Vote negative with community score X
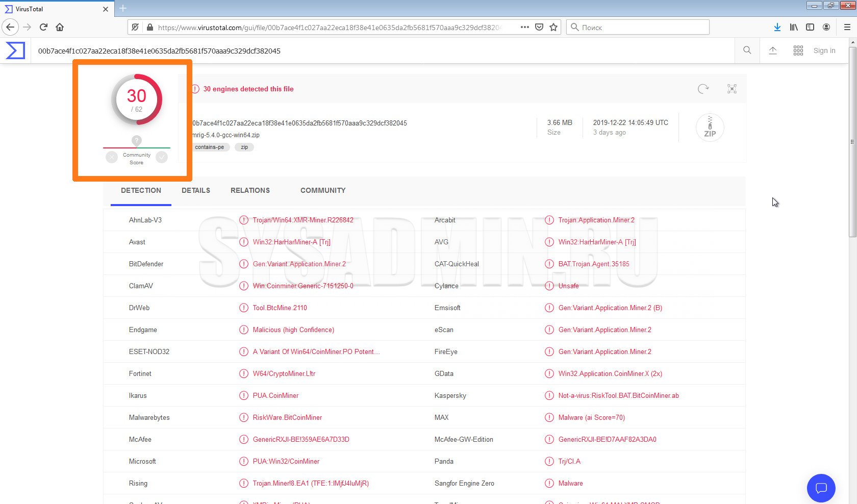 (112, 157)
